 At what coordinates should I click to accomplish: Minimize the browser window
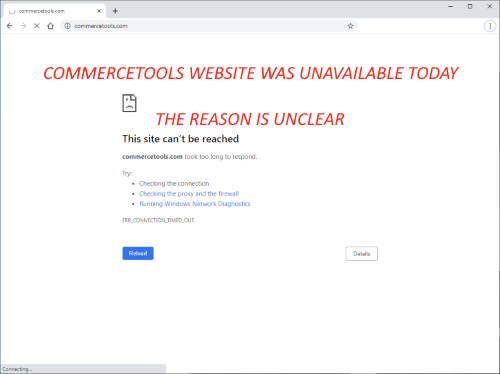pos(451,6)
